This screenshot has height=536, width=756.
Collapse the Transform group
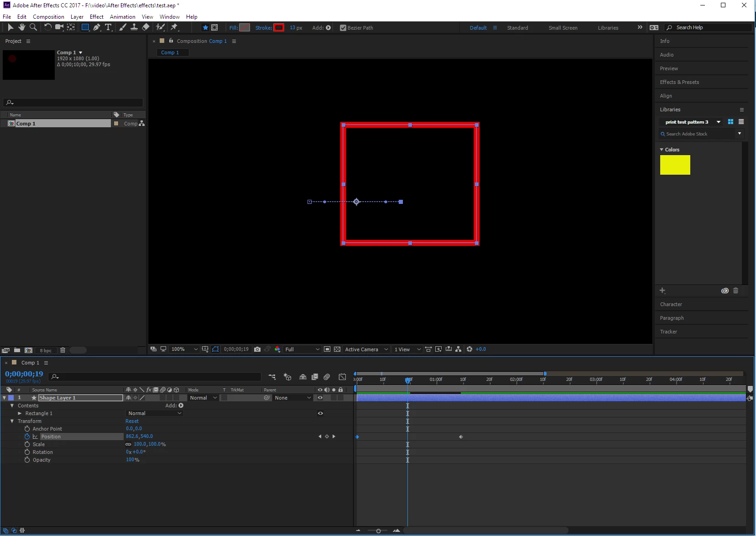click(x=12, y=421)
